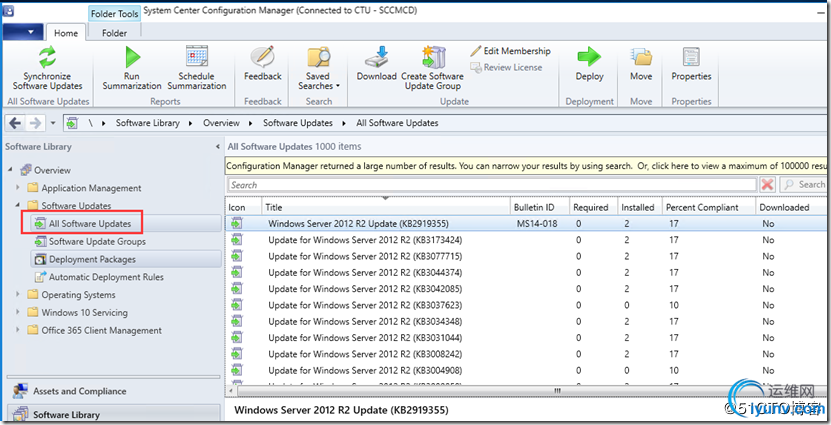This screenshot has width=831, height=425.
Task: Click All Software Updates in breadcrumb
Action: 397,123
